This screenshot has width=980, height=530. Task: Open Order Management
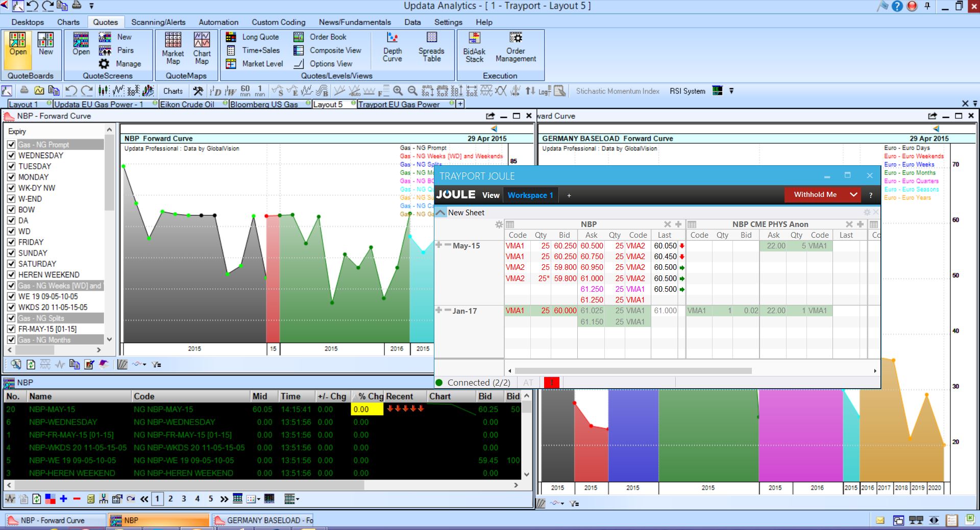pos(516,47)
